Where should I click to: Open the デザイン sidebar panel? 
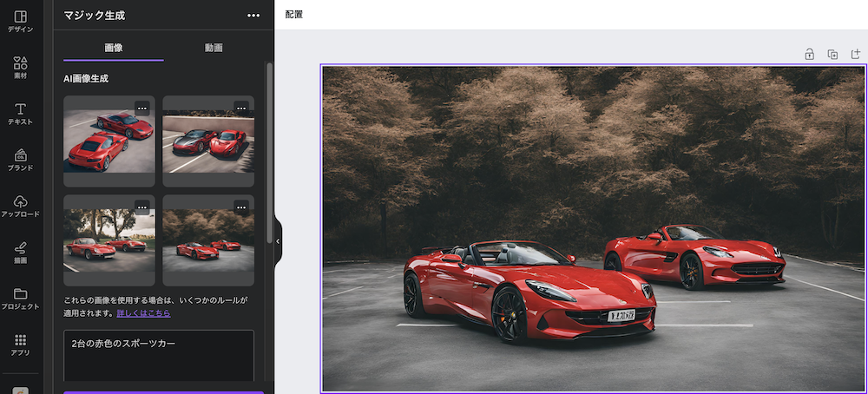coord(21,22)
